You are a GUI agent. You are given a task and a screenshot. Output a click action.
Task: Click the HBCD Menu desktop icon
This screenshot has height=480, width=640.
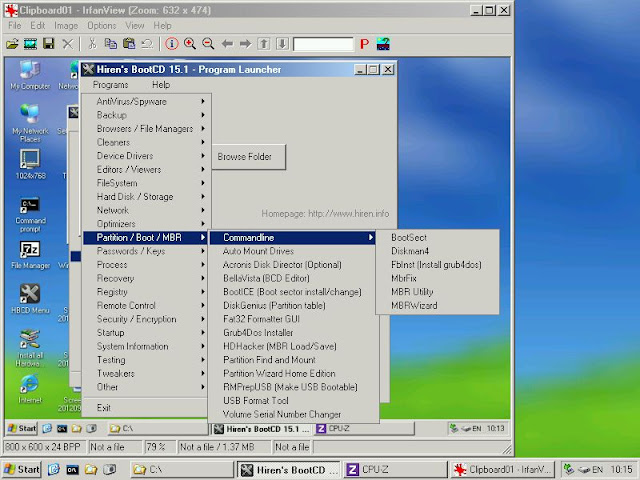pyautogui.click(x=30, y=298)
